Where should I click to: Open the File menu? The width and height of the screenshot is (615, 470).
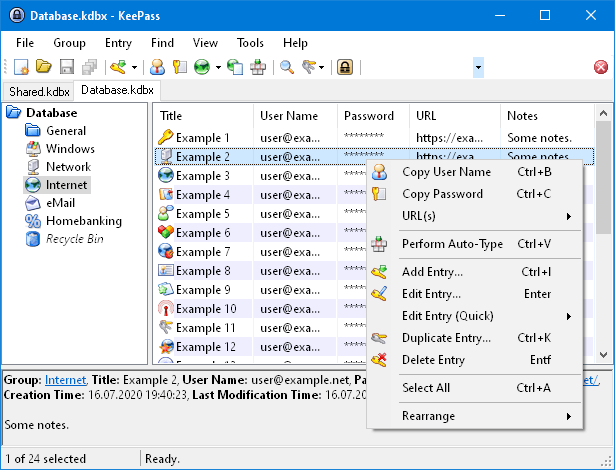coord(25,43)
